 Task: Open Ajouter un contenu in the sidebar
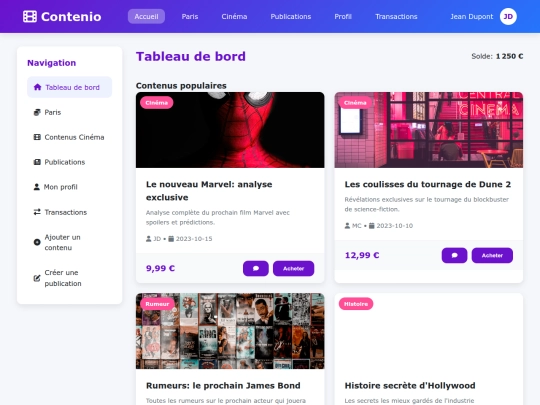(x=70, y=242)
